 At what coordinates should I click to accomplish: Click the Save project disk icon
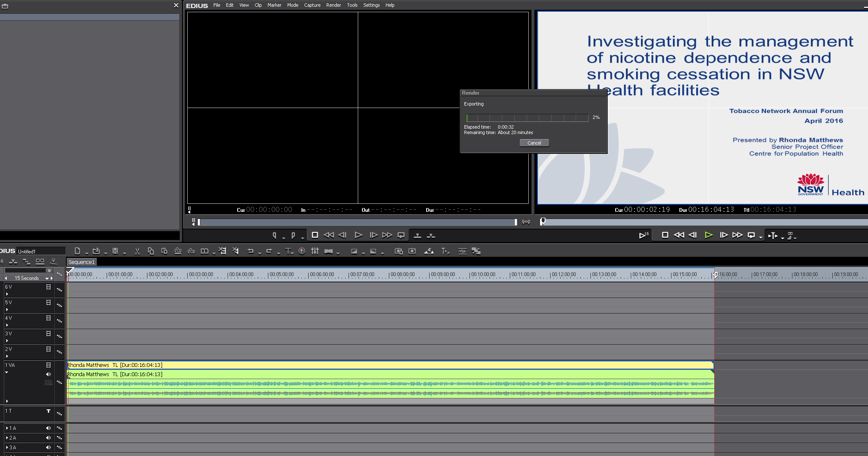[115, 251]
